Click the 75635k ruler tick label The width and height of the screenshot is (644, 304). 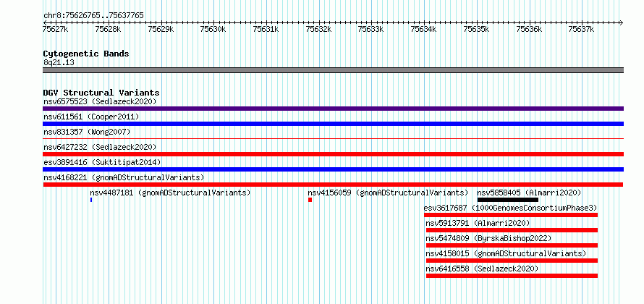[x=476, y=29]
